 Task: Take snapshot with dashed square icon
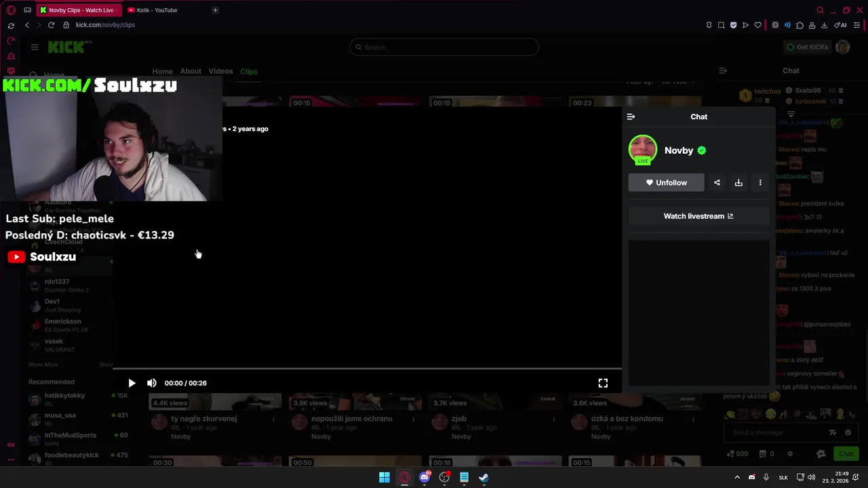tap(721, 25)
